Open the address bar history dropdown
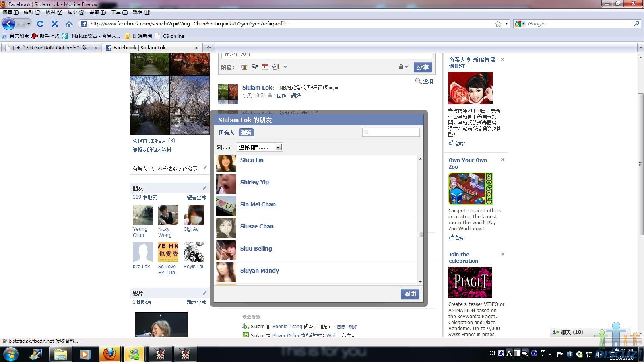Image resolution: width=644 pixels, height=362 pixels. tap(506, 24)
